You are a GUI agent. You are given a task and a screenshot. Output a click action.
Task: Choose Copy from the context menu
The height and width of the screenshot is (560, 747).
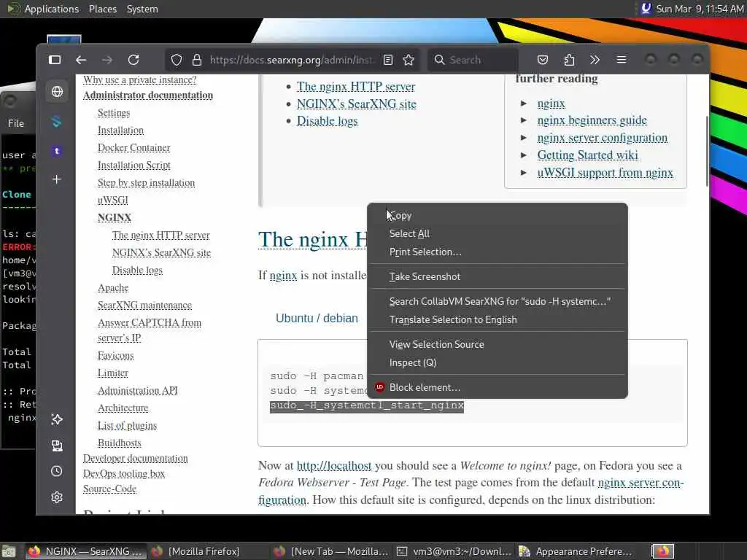498,215
